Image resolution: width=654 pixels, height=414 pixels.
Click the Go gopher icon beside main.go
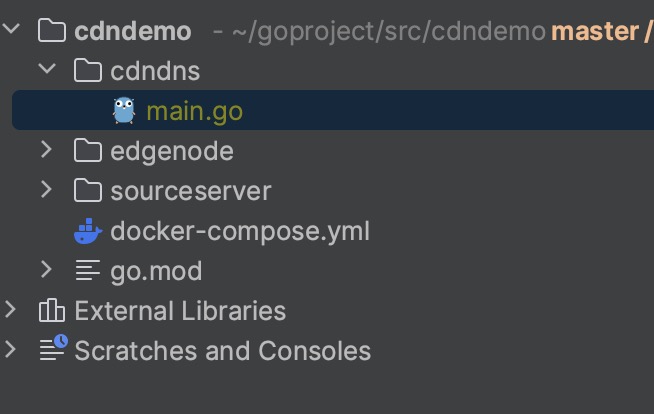click(124, 110)
